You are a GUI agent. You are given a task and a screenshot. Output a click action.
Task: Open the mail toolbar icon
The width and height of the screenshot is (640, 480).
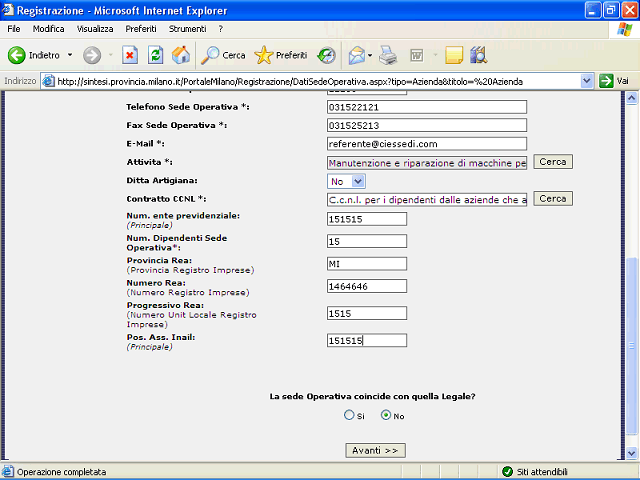[x=356, y=55]
